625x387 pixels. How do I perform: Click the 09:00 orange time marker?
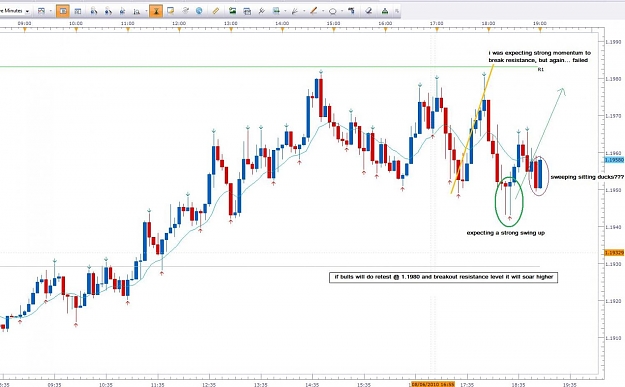pyautogui.click(x=25, y=29)
